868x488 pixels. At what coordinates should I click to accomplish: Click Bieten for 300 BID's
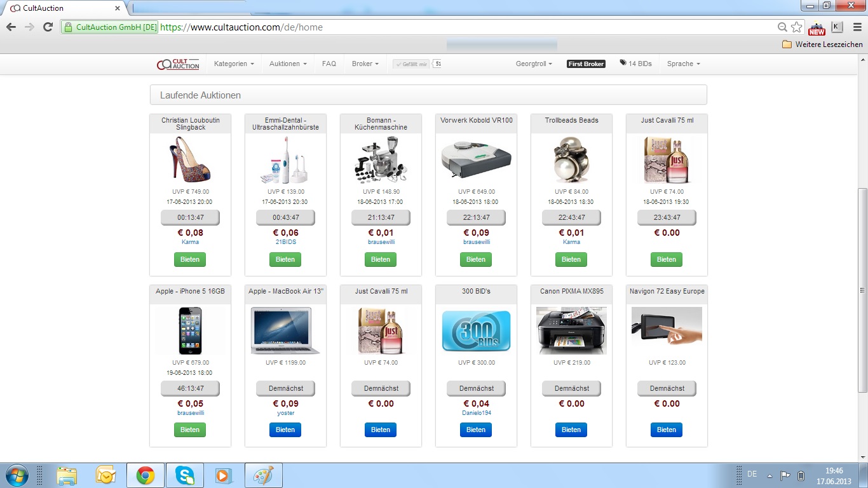[476, 430]
